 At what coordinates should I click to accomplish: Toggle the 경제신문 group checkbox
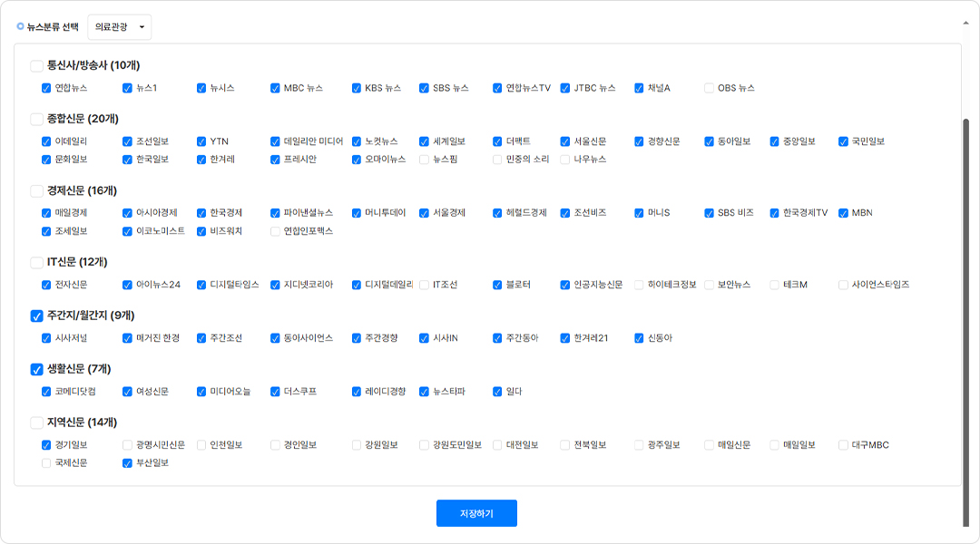point(36,191)
